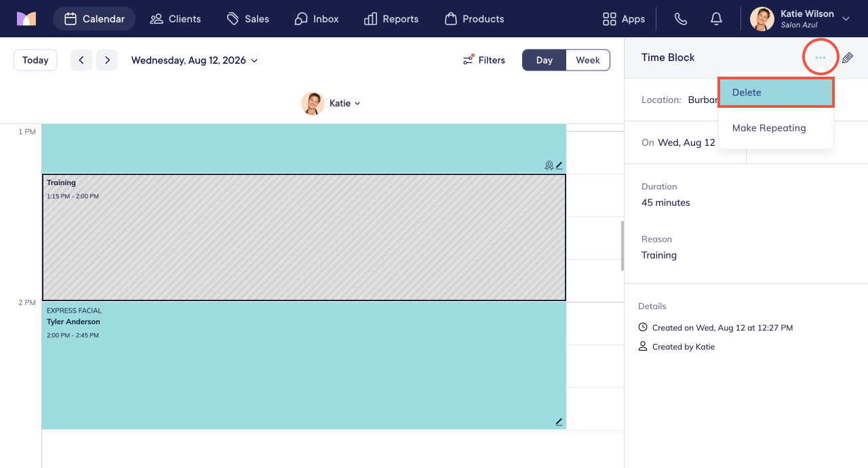Open the Calendar tab
The image size is (868, 468).
(x=94, y=19)
